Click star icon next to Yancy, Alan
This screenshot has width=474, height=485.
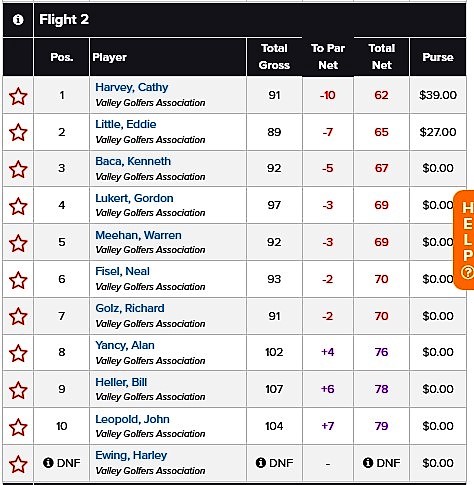(18, 353)
